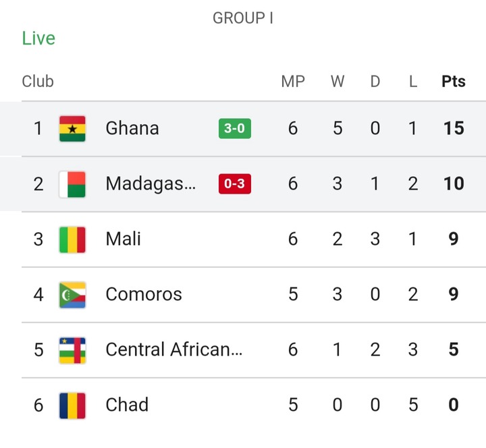486x448 pixels.
Task: Open the red 0-3 live score badge
Action: click(x=235, y=184)
